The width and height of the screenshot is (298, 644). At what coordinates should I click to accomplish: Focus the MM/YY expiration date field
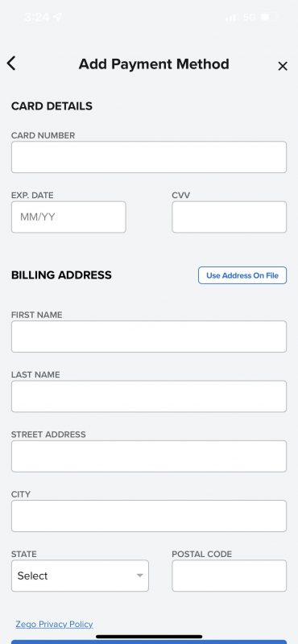click(68, 217)
